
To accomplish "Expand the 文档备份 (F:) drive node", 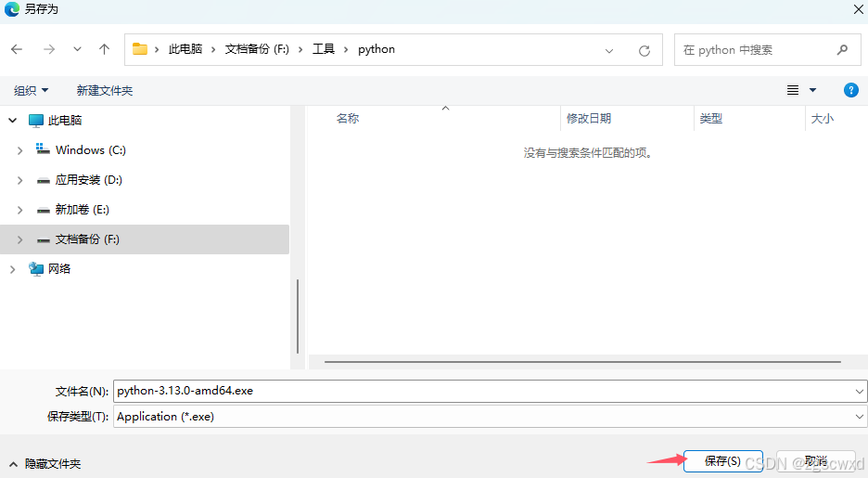I will click(x=19, y=239).
